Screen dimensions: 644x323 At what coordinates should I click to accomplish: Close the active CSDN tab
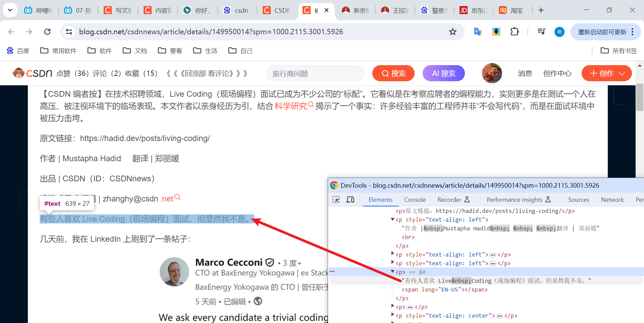326,10
